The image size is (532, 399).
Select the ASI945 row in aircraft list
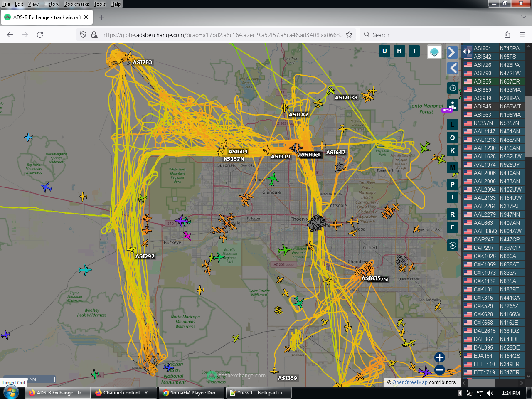494,106
